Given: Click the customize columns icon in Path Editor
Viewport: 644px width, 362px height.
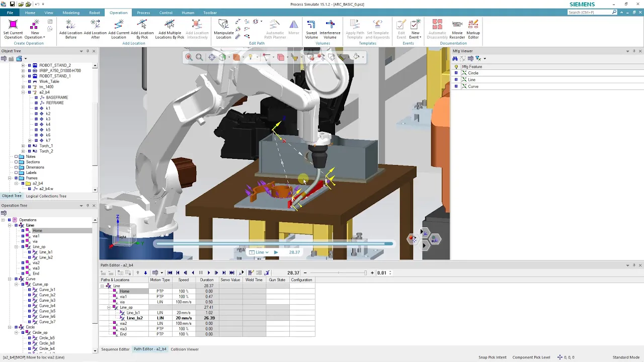Looking at the screenshot, I should tap(155, 273).
